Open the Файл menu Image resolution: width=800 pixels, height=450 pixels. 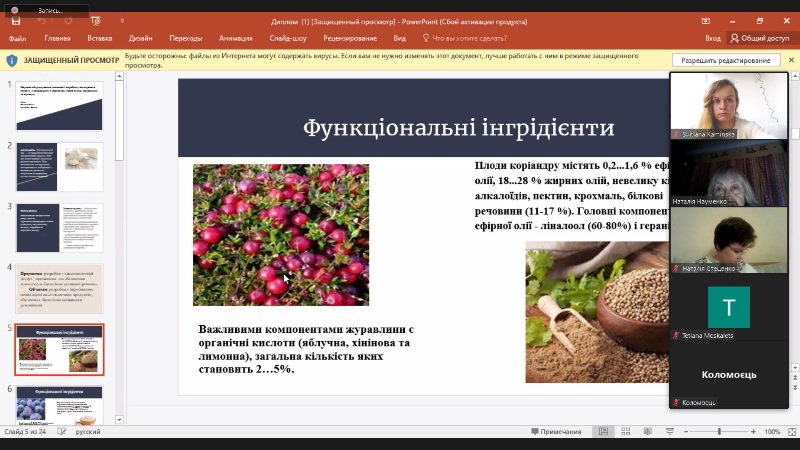coord(17,38)
